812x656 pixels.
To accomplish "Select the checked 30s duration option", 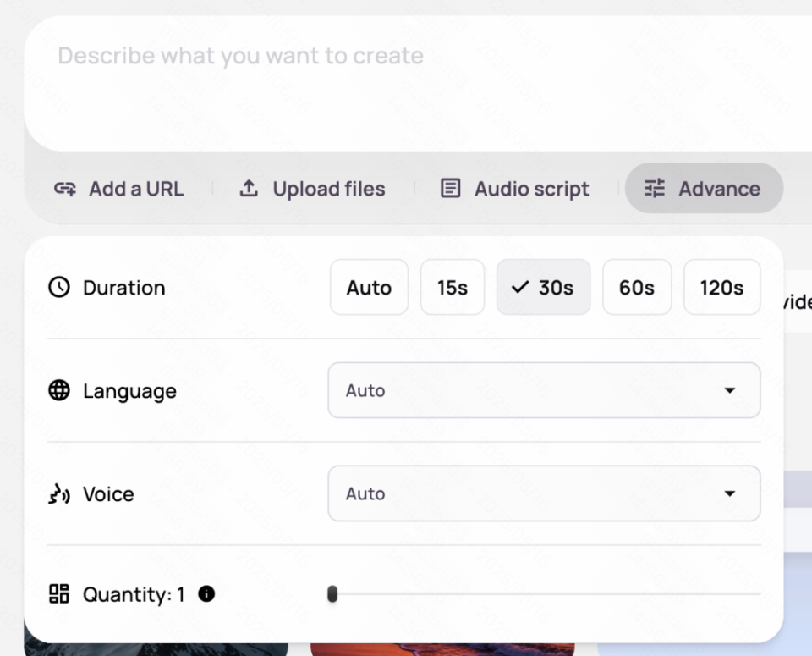I will (x=543, y=288).
